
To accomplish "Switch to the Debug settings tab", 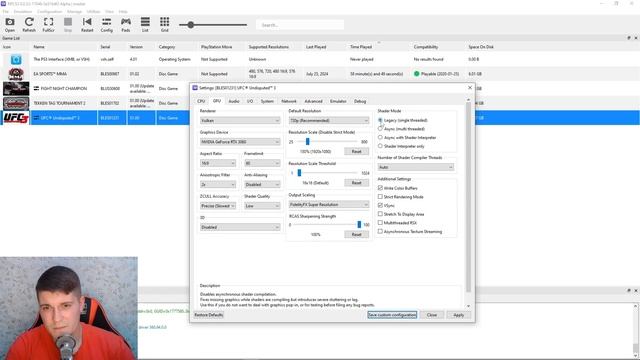I will click(x=360, y=101).
